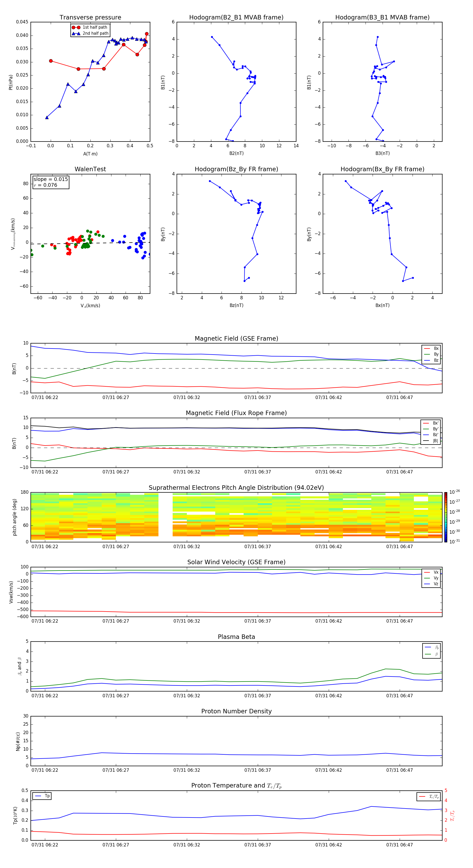
Task: Click '07/31 06:32' tick under the Plasma Beta plot
Action: pyautogui.click(x=187, y=696)
